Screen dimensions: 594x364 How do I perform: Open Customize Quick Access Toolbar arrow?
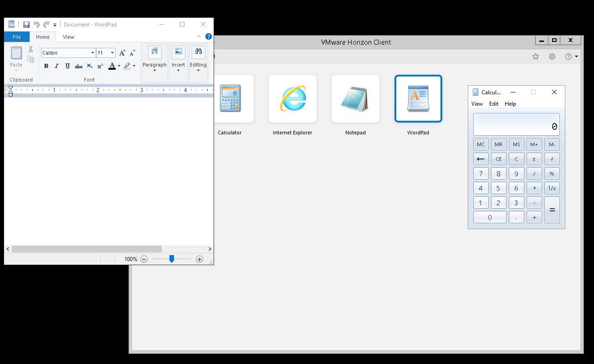point(55,25)
